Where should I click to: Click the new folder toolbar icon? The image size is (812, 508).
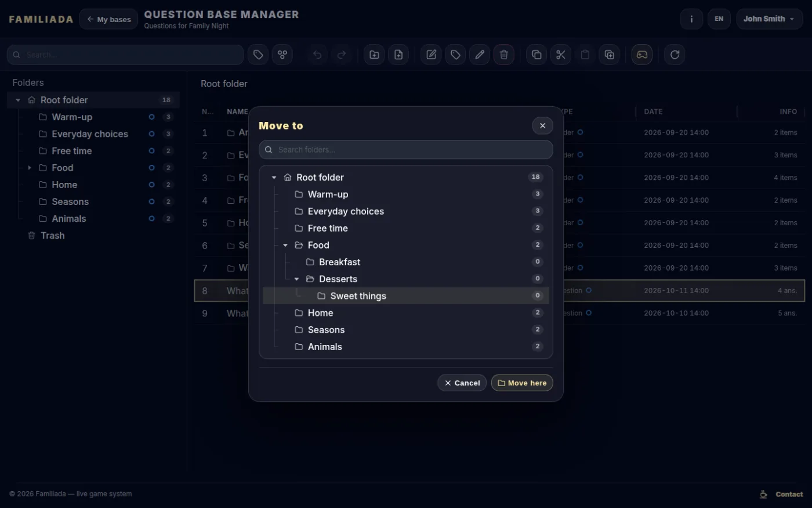374,55
